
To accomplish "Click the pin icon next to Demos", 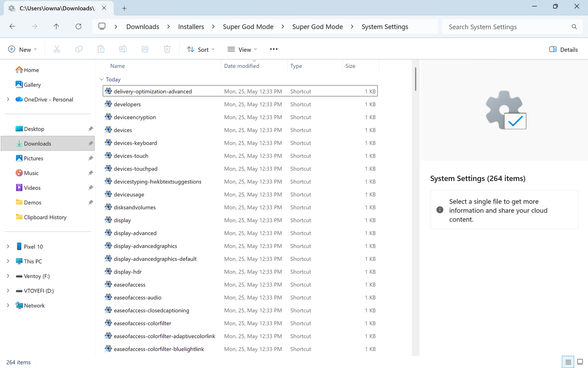I will [x=91, y=202].
